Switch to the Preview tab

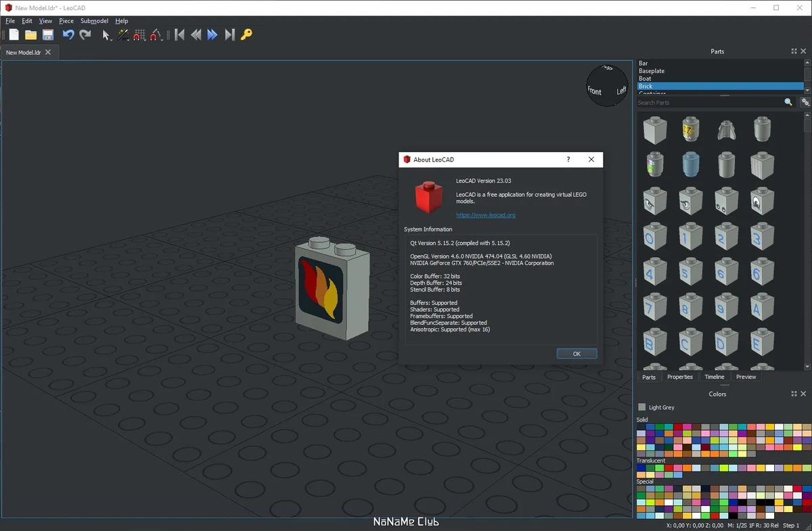pos(746,377)
